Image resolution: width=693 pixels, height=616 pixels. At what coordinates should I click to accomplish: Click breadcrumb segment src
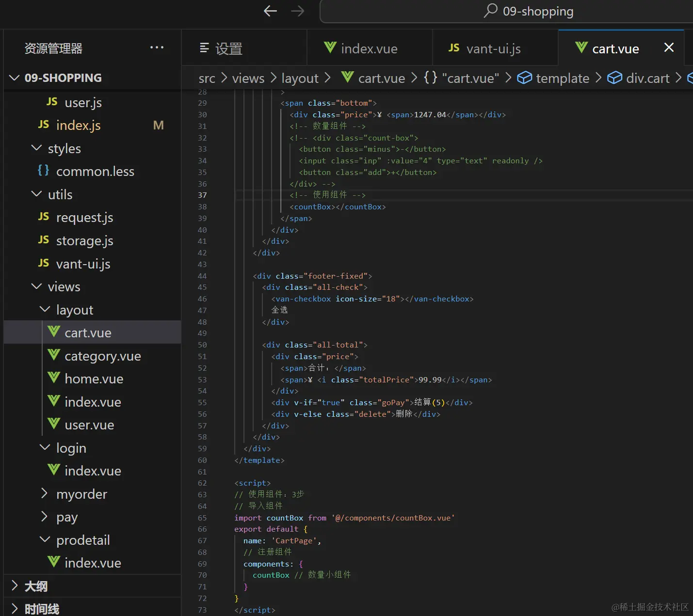pyautogui.click(x=207, y=78)
